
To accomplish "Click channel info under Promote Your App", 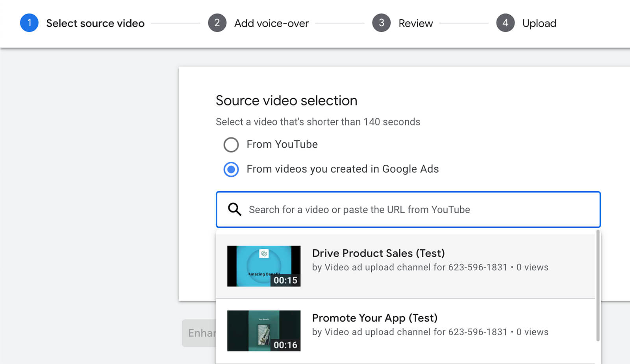I will coord(430,332).
